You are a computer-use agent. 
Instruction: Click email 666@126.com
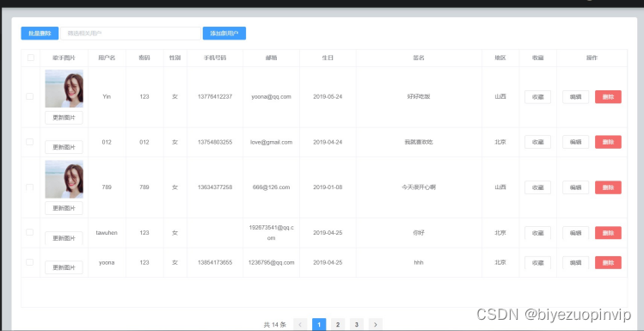(x=271, y=187)
